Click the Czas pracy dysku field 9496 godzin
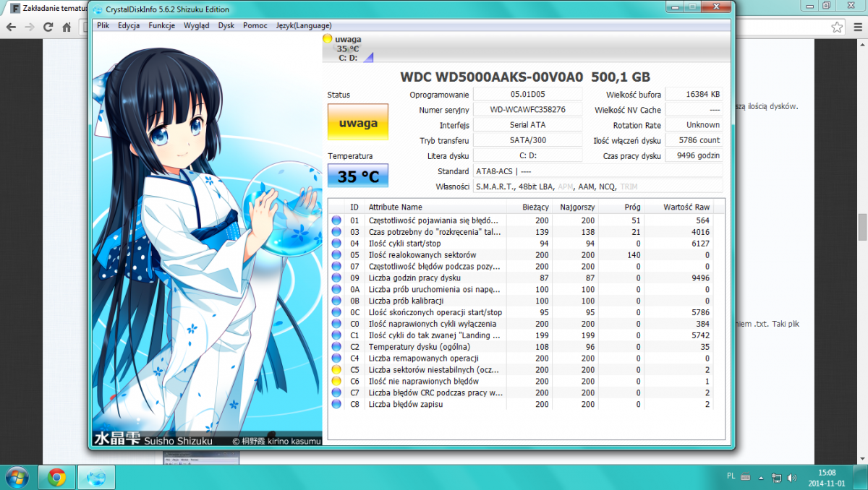Screen dimensions: 868x490 coord(694,155)
